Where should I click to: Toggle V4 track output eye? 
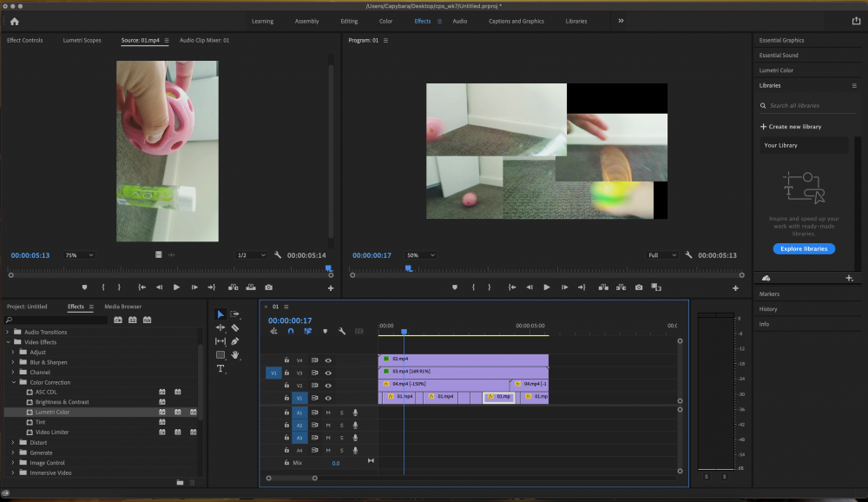328,360
